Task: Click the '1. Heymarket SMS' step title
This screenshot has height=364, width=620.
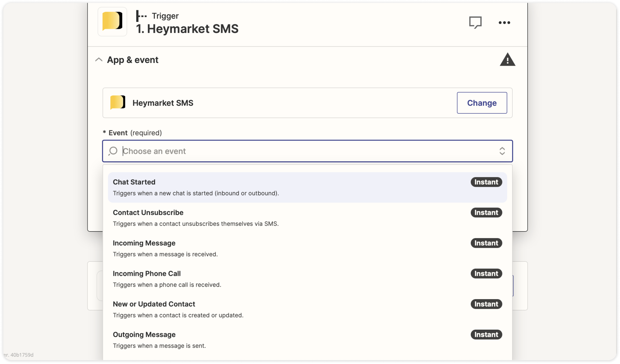Action: [187, 29]
